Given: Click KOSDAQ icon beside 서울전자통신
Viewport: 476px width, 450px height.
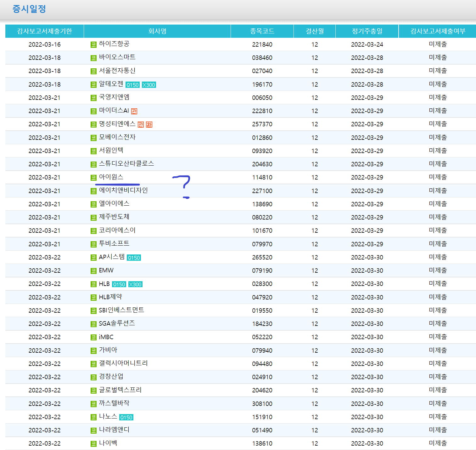Looking at the screenshot, I should tap(93, 71).
